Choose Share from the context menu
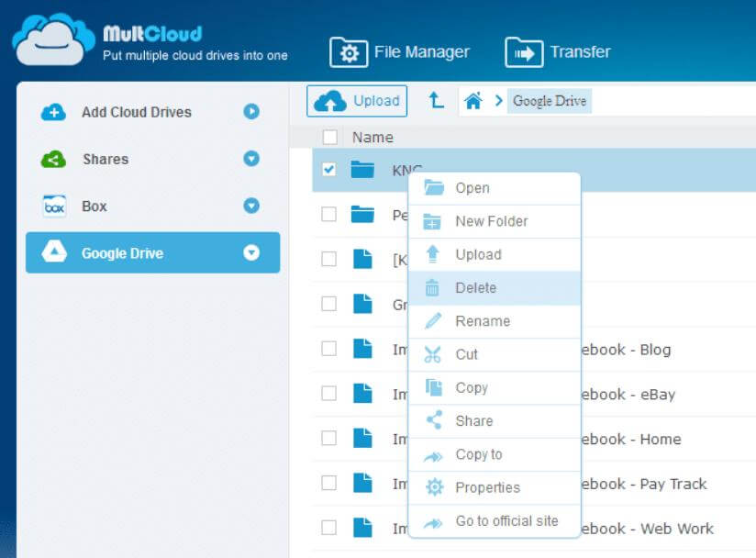 point(495,421)
